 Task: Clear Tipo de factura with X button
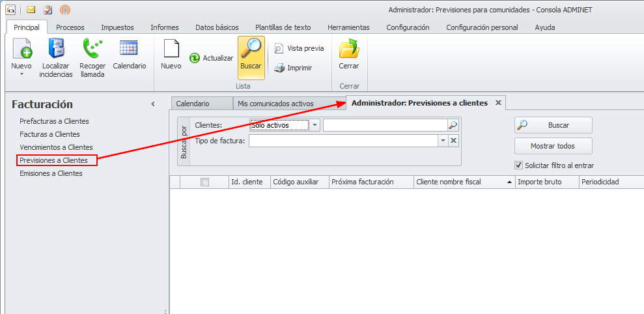(453, 141)
